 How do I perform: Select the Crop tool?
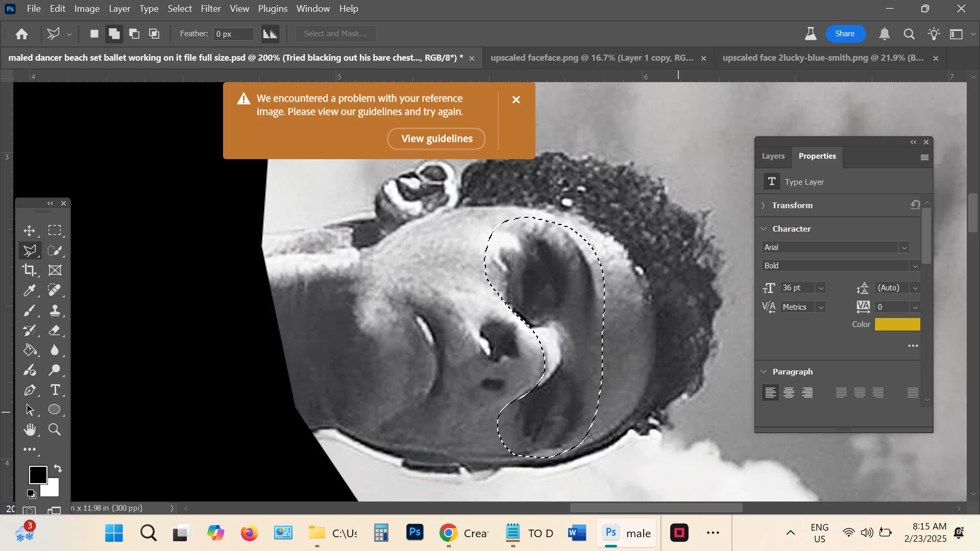tap(29, 270)
